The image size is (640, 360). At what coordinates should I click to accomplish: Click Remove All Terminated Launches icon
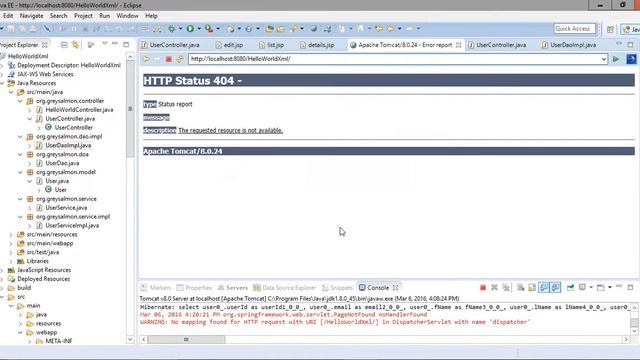(506, 288)
